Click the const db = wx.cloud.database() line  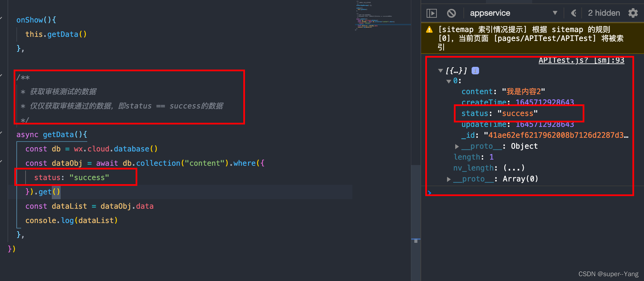pyautogui.click(x=91, y=149)
